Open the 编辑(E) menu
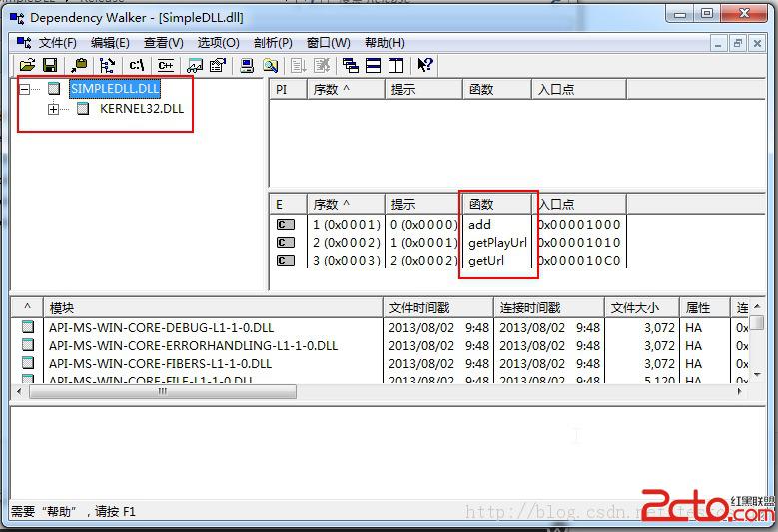Viewport: 778px width, 532px height. point(110,43)
